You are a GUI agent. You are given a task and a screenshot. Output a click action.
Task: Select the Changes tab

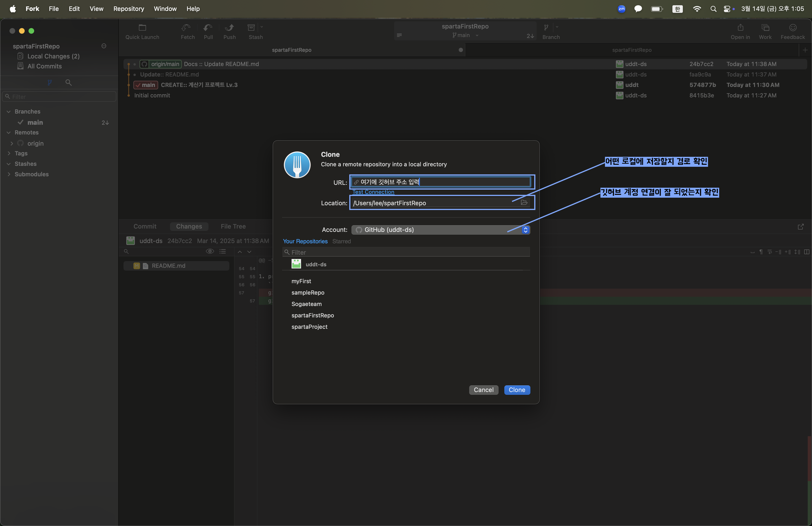(x=189, y=226)
